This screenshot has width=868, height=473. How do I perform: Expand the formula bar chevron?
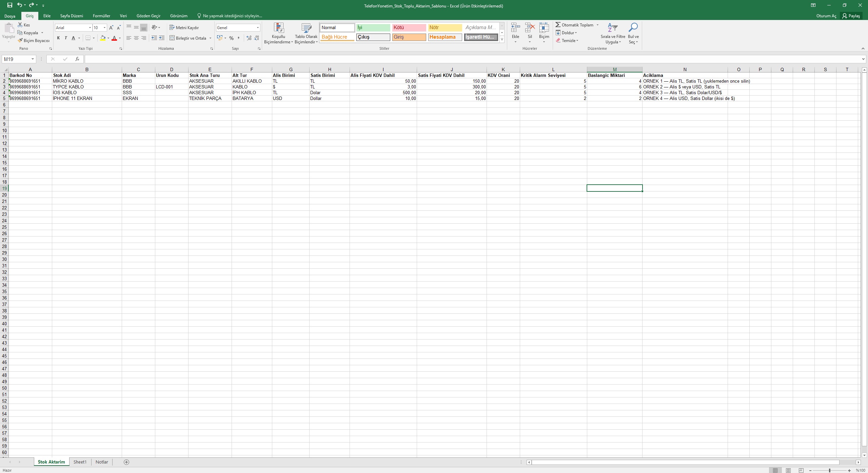pos(863,59)
